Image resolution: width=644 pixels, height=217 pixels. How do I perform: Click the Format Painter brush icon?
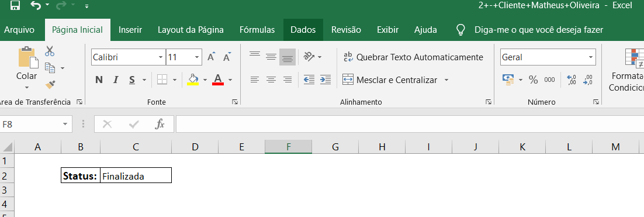click(x=50, y=85)
